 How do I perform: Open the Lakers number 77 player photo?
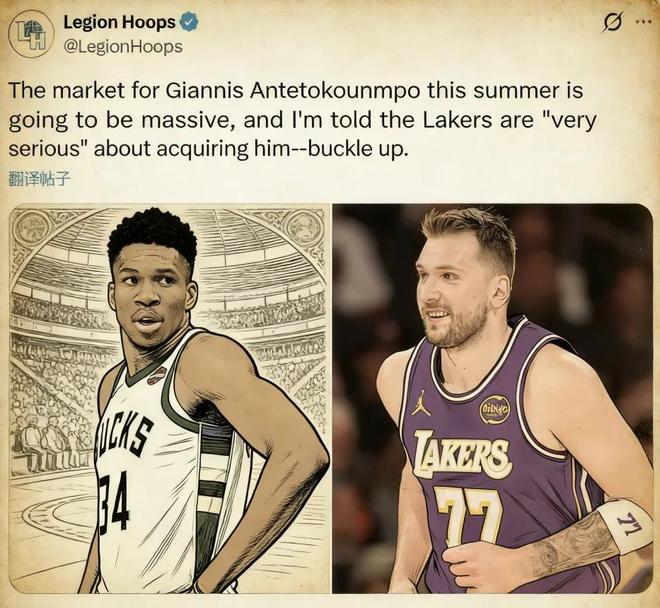coord(492,398)
